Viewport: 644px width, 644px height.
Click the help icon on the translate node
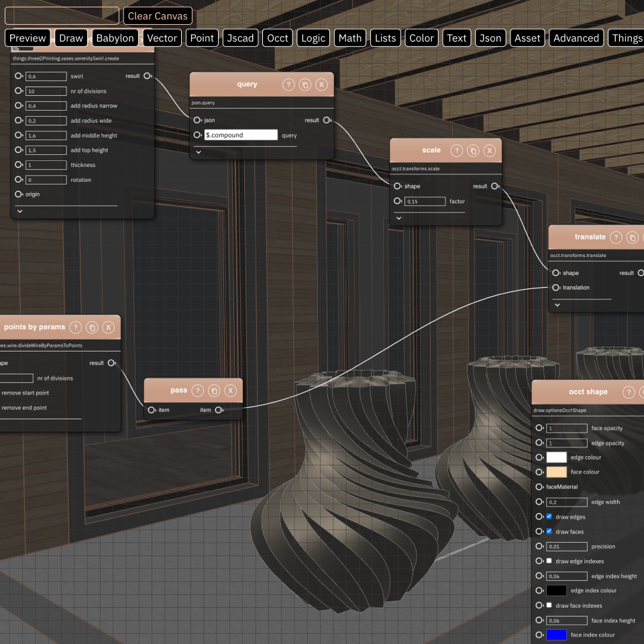[x=616, y=237]
